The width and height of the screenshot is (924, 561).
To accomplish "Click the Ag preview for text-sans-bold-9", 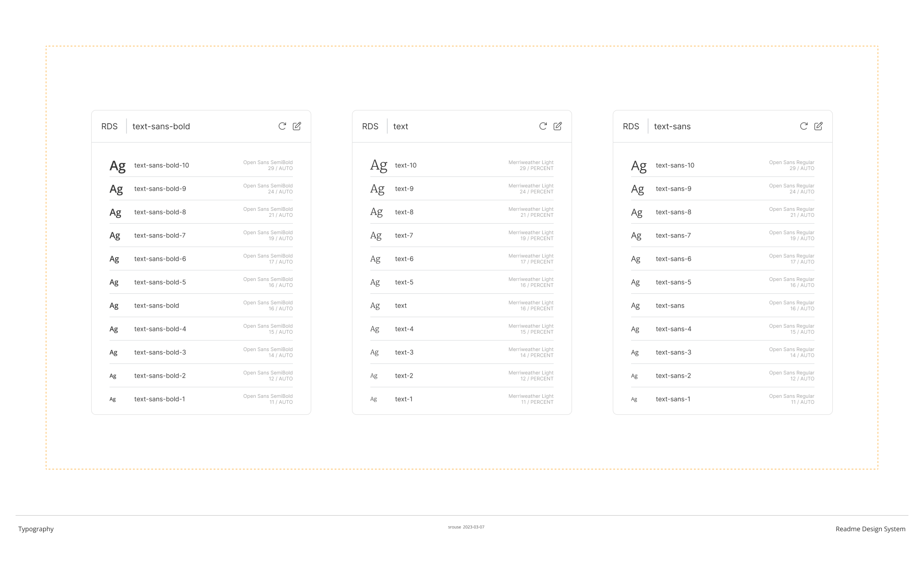I will click(x=116, y=189).
